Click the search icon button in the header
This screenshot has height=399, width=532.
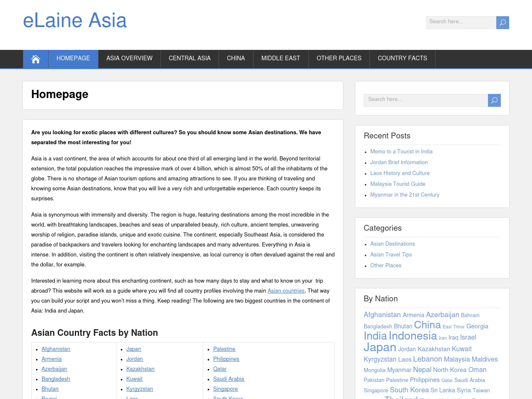coord(502,22)
